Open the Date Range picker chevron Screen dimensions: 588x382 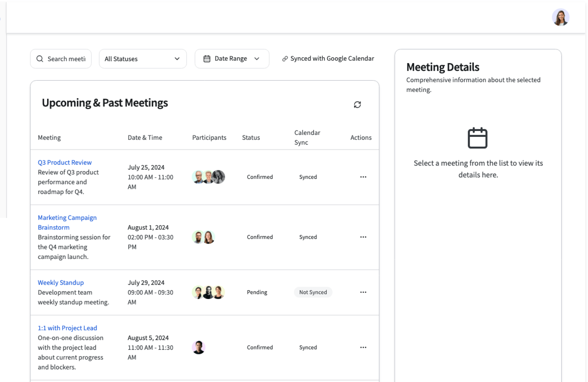point(257,59)
